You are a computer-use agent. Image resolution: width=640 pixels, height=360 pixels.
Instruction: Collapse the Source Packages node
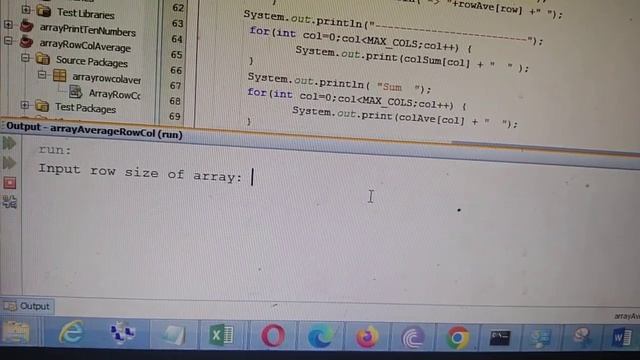click(x=25, y=58)
